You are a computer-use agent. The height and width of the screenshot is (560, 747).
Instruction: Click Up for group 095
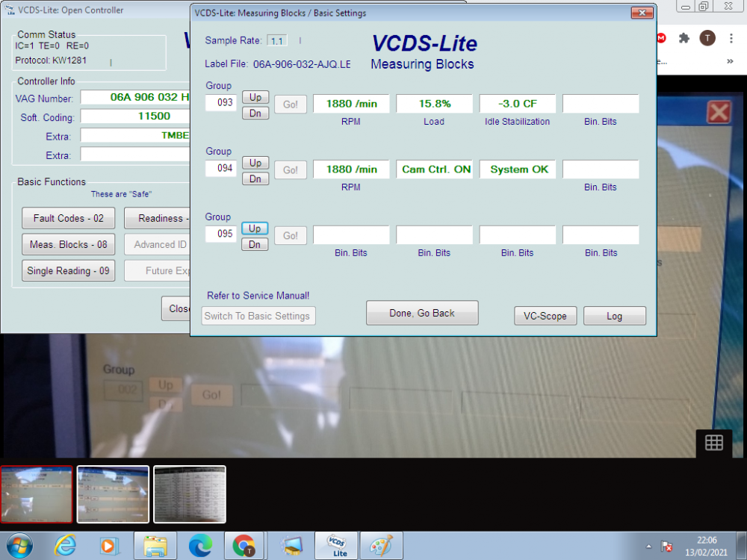pos(255,228)
